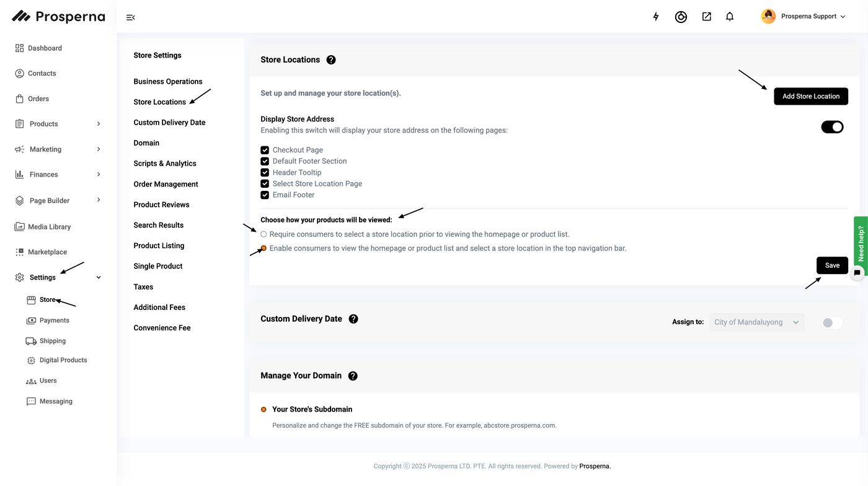The image size is (868, 486).
Task: Open the City of Mandaluyong dropdown
Action: coord(756,322)
